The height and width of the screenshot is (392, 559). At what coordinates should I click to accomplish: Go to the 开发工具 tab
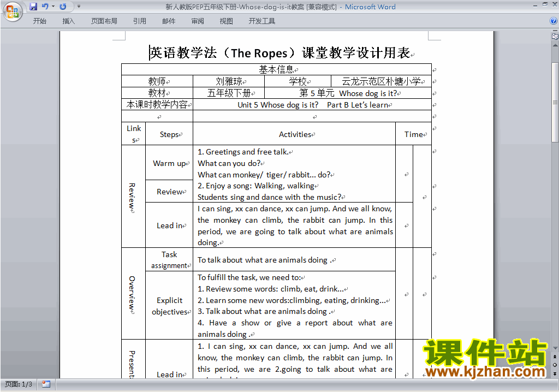pyautogui.click(x=262, y=21)
